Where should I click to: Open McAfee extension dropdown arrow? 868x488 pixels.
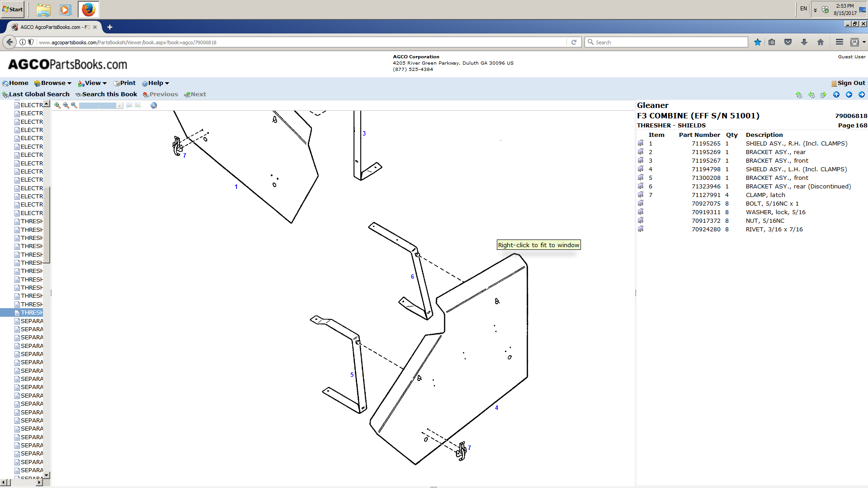point(864,42)
